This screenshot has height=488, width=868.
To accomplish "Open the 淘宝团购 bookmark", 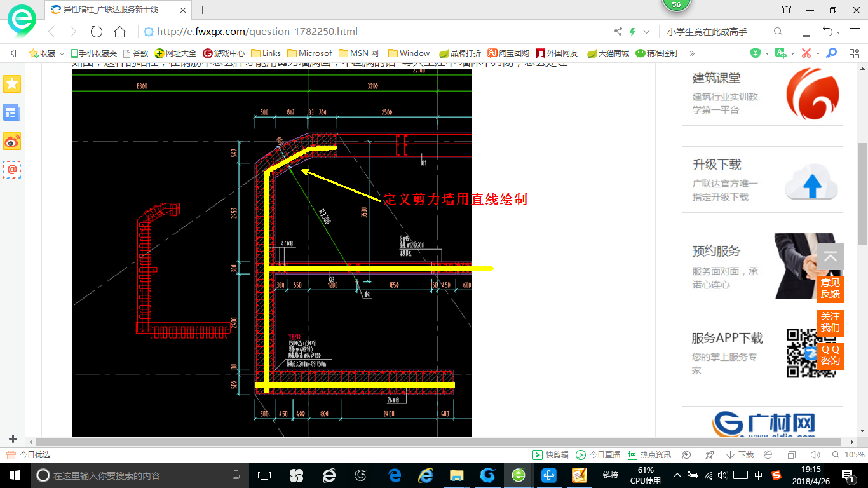I will (508, 53).
